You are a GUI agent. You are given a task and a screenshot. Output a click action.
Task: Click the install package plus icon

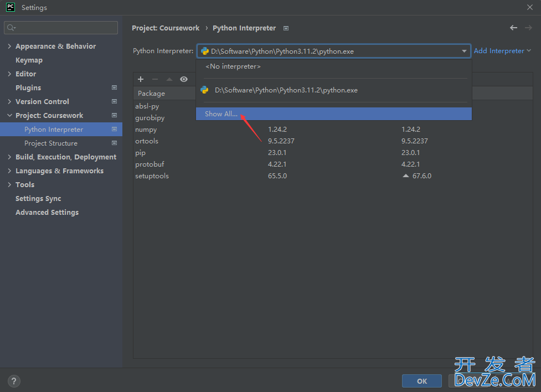click(141, 79)
